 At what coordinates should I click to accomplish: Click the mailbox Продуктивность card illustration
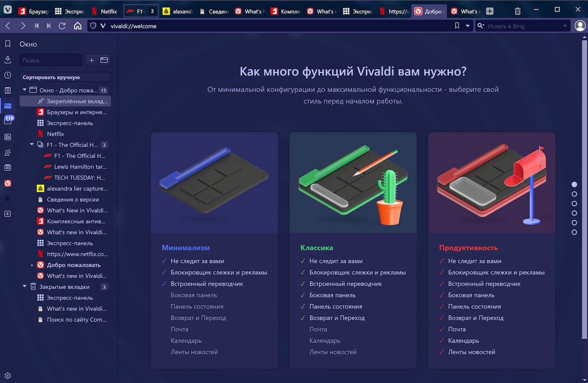[x=492, y=183]
